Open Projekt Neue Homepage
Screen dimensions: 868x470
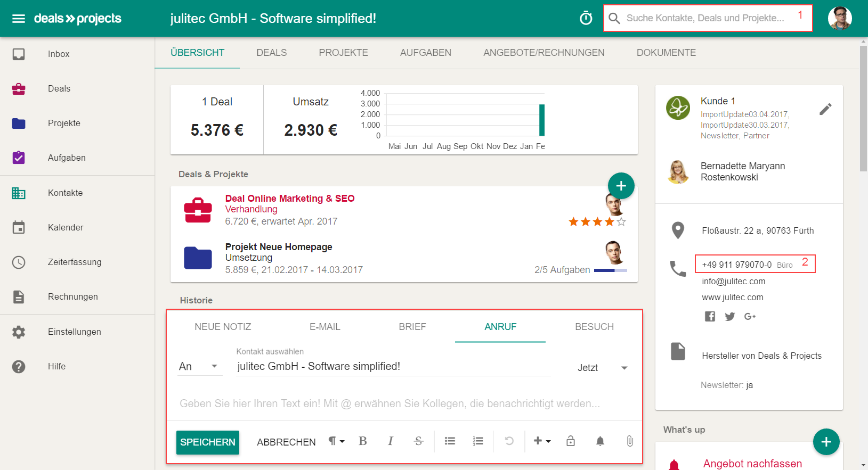279,247
